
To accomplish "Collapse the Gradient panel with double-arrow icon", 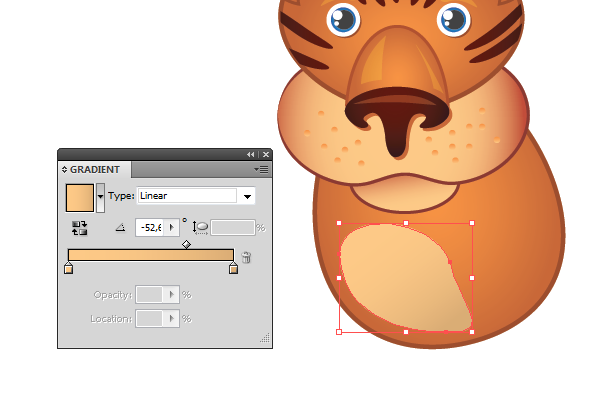I will (250, 155).
